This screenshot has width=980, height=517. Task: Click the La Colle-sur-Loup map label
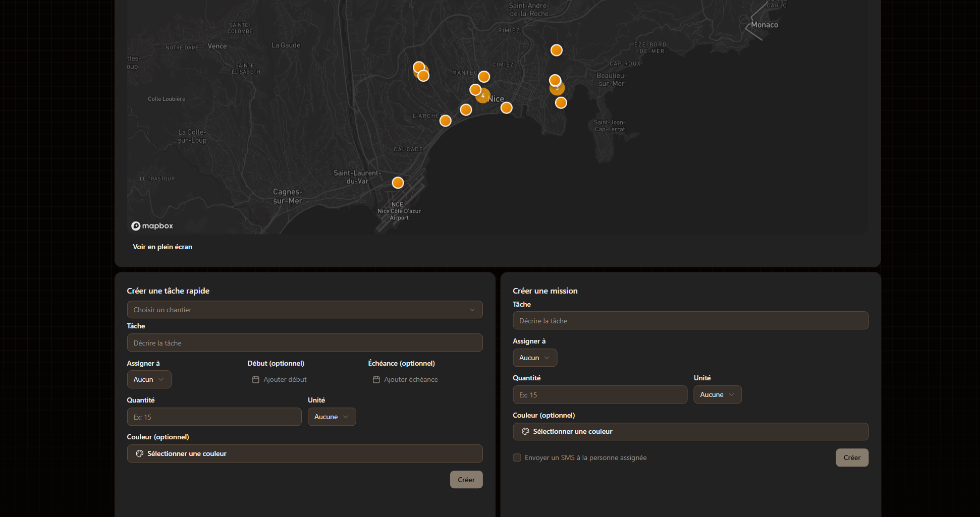pyautogui.click(x=192, y=136)
